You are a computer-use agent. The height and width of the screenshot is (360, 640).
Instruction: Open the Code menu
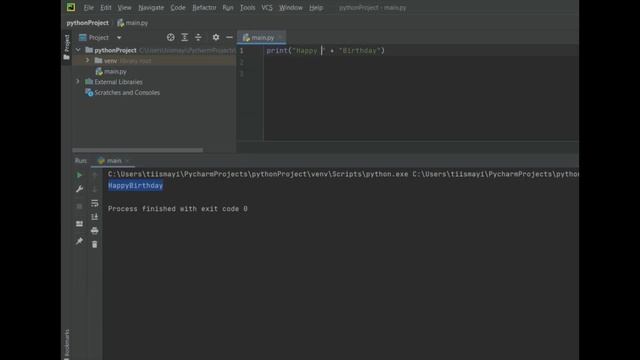click(x=178, y=7)
